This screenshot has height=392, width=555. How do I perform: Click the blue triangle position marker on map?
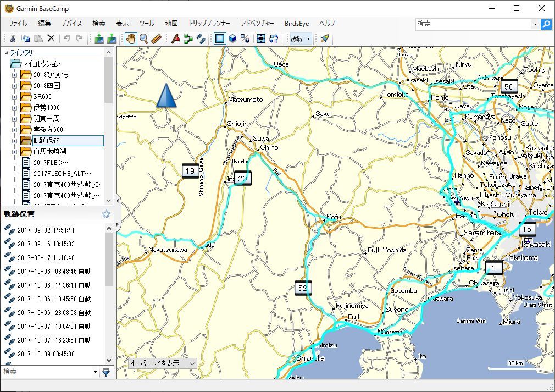point(166,95)
